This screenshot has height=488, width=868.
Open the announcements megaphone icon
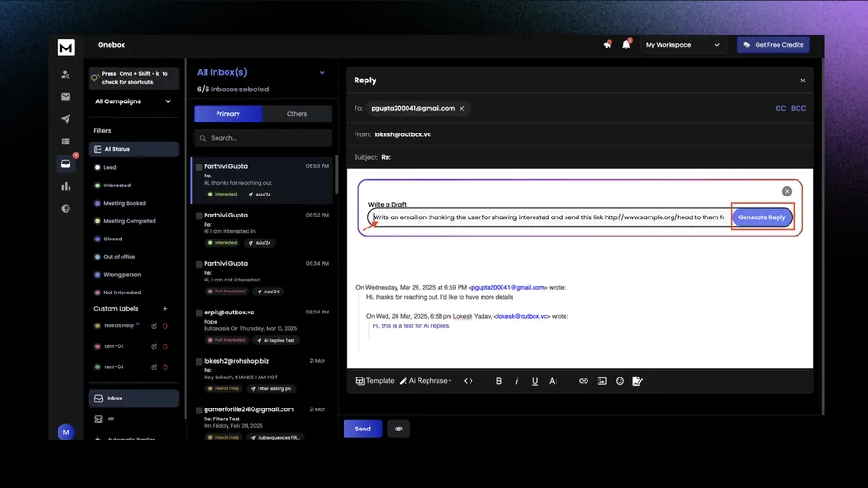[608, 44]
